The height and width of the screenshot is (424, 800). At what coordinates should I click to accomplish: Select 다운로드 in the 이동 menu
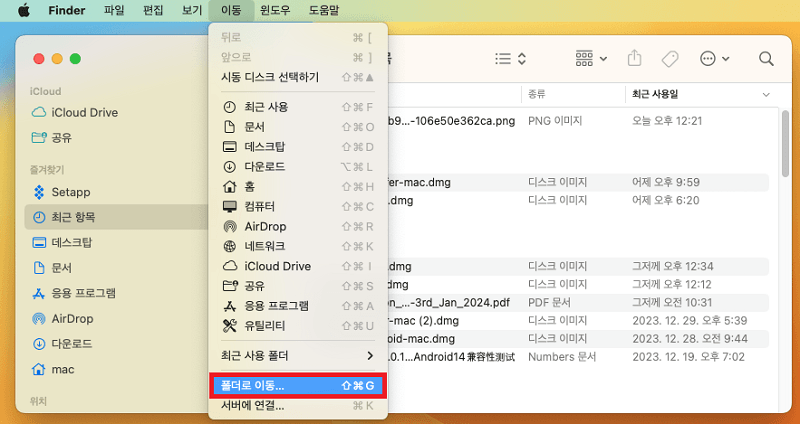(x=298, y=167)
